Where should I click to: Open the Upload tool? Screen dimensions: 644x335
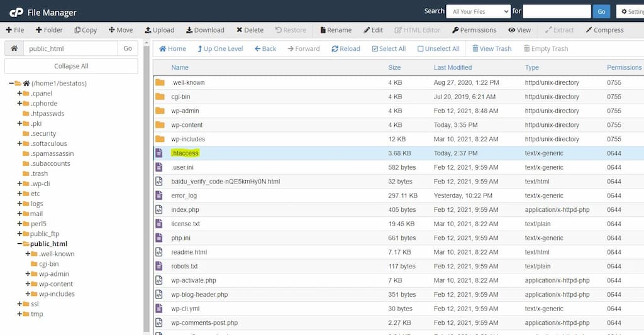point(160,30)
